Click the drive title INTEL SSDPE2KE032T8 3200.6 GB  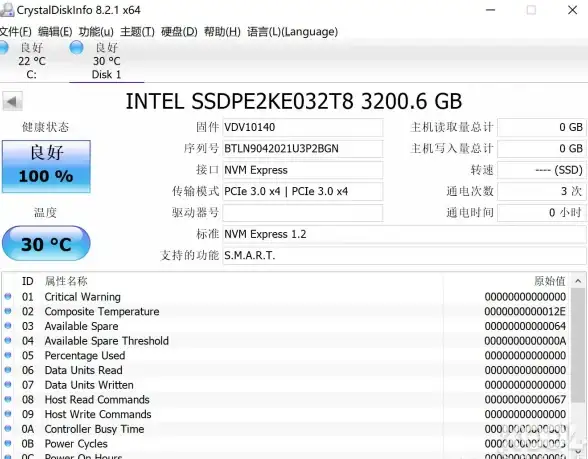294,101
